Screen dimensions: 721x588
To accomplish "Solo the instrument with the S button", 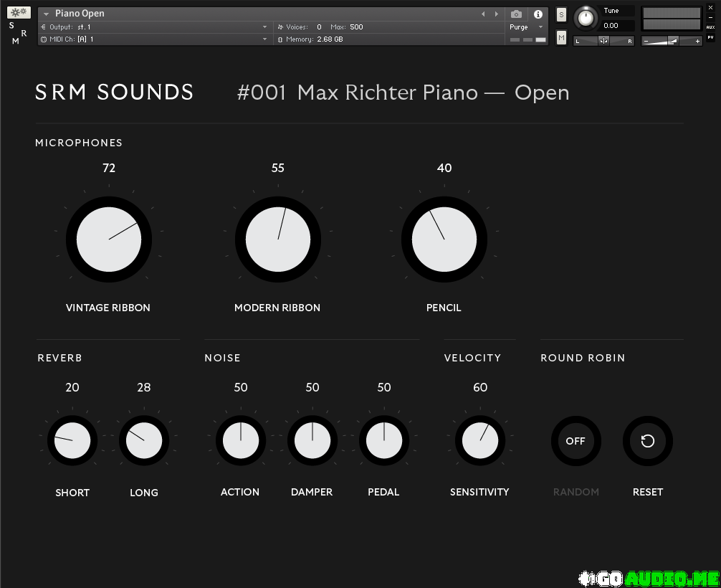I will 561,15.
